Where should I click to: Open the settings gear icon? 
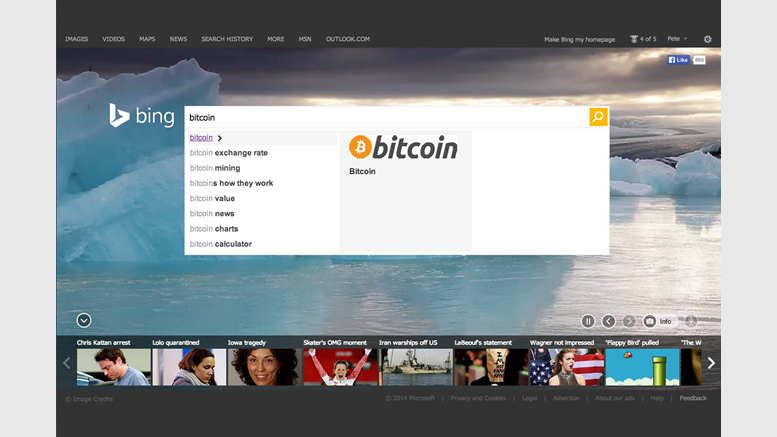[x=708, y=39]
